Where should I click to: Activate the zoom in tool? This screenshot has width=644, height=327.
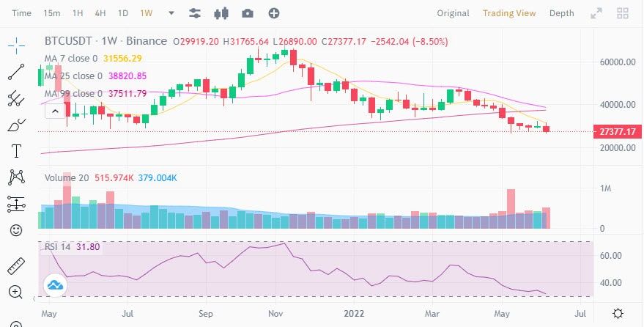[x=15, y=293]
